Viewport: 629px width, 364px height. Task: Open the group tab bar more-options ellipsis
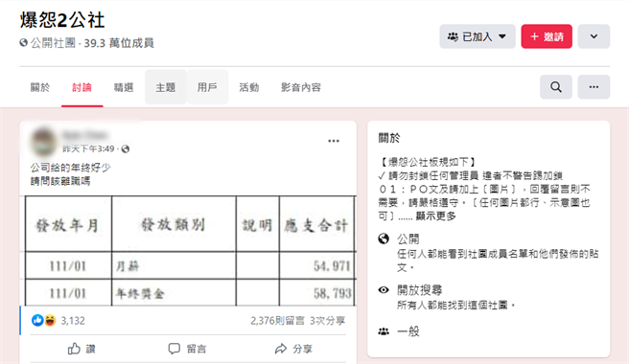click(594, 86)
